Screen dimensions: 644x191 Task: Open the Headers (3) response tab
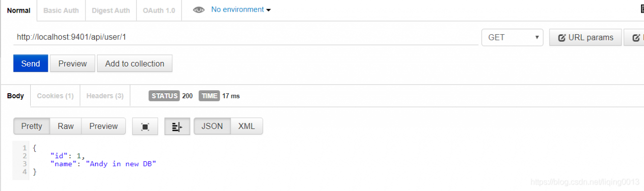tap(105, 96)
